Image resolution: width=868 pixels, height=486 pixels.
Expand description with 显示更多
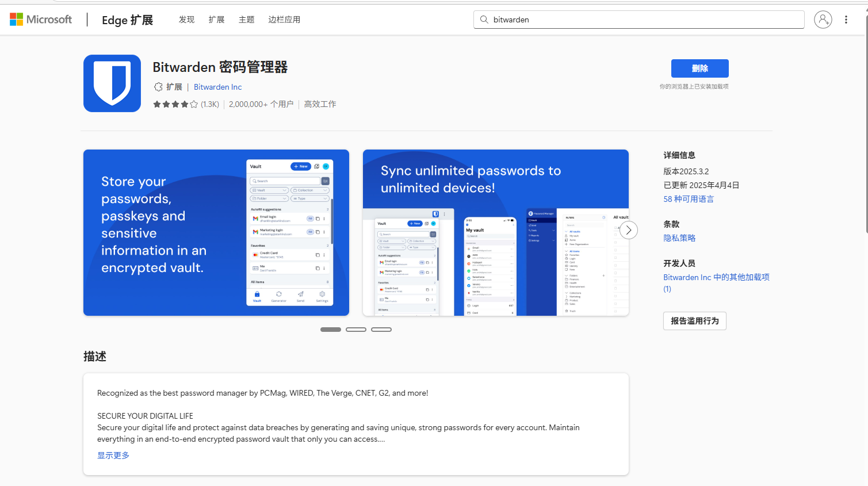point(113,456)
